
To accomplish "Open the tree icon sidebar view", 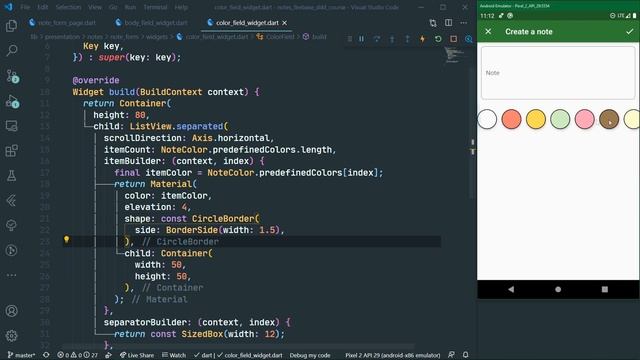I will (x=11, y=225).
